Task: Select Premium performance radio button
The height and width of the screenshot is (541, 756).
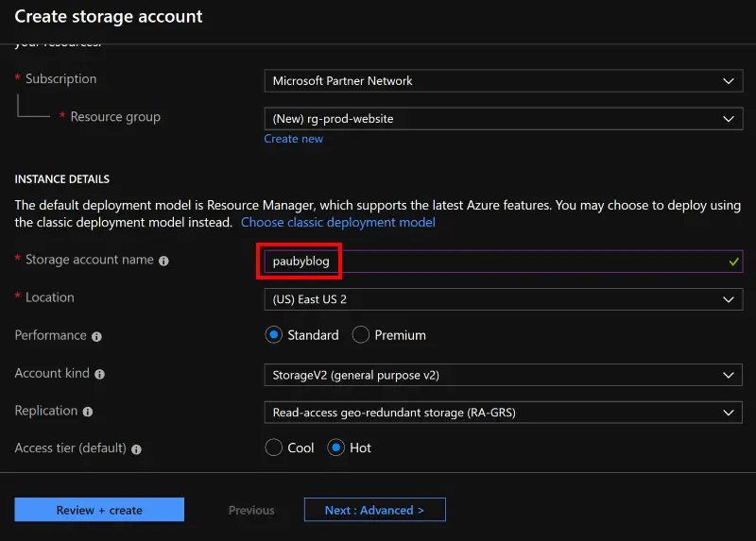Action: point(361,335)
